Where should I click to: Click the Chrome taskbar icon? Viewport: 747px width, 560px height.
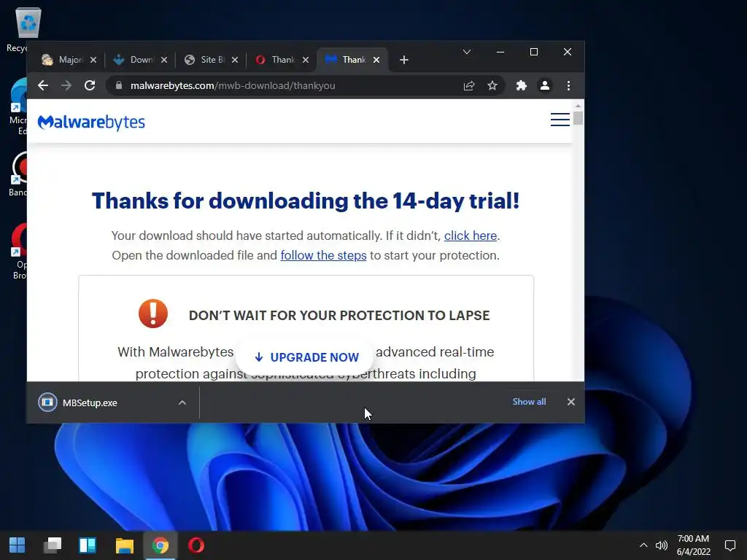(160, 545)
